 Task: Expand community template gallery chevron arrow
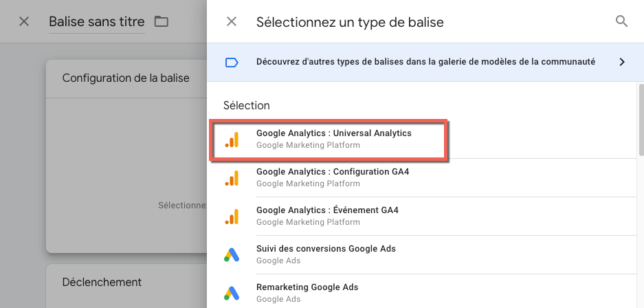tap(621, 62)
